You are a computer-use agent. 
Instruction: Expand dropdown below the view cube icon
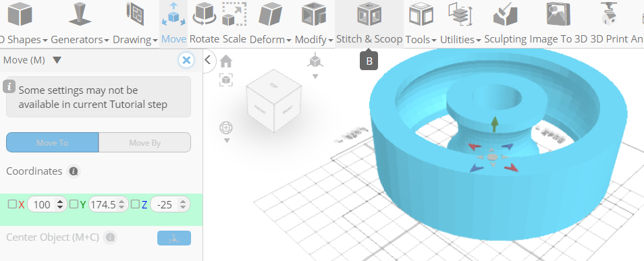315,76
